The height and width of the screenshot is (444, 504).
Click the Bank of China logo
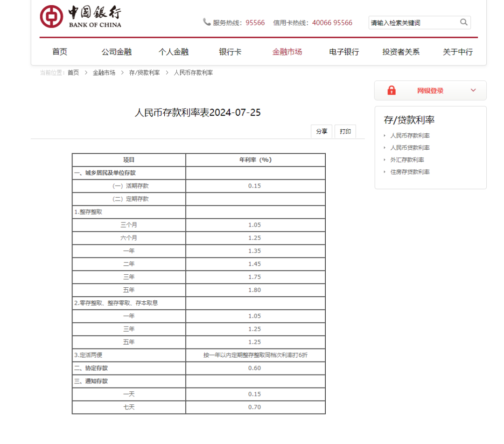coord(80,17)
